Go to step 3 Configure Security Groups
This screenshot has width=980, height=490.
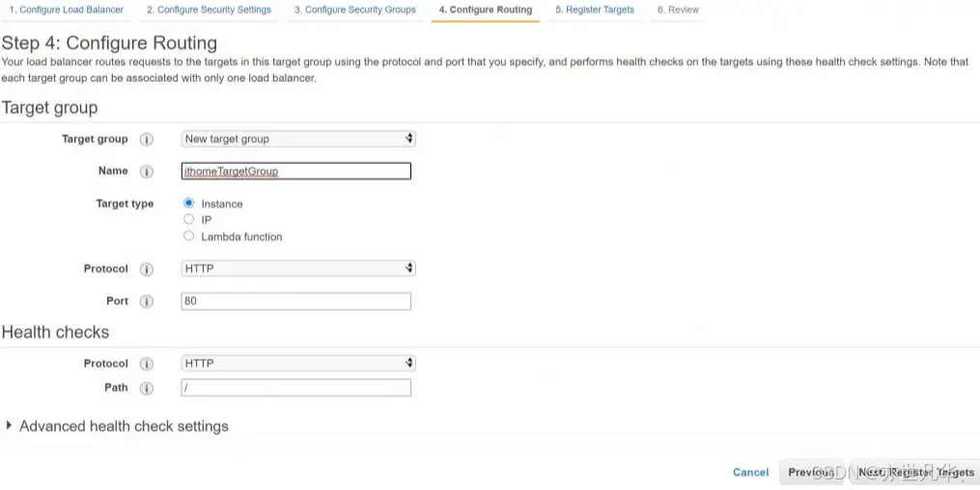coord(355,10)
